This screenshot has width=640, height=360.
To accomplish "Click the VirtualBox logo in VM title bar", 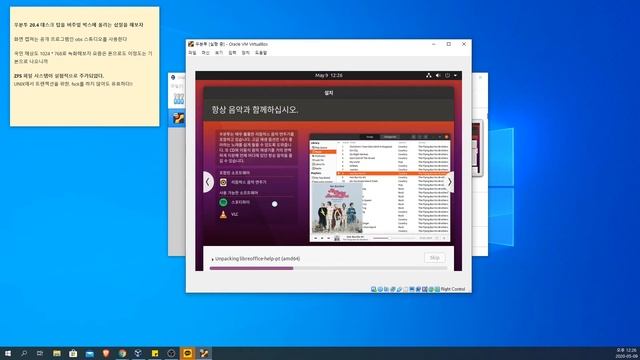I will [191, 44].
